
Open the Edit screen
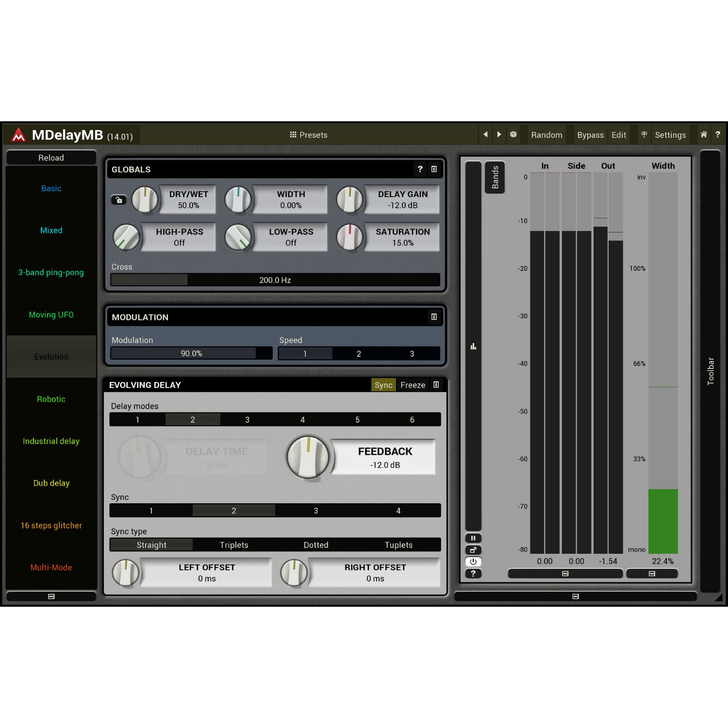[619, 135]
